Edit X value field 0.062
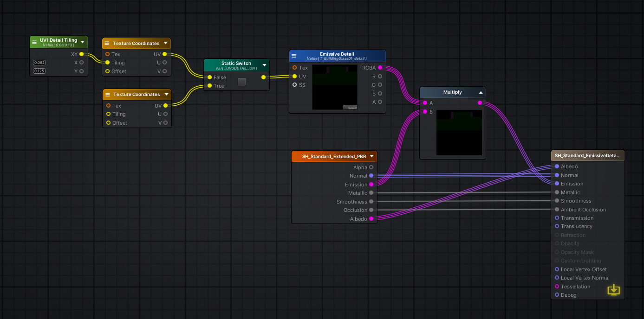The width and height of the screenshot is (644, 319). point(39,63)
